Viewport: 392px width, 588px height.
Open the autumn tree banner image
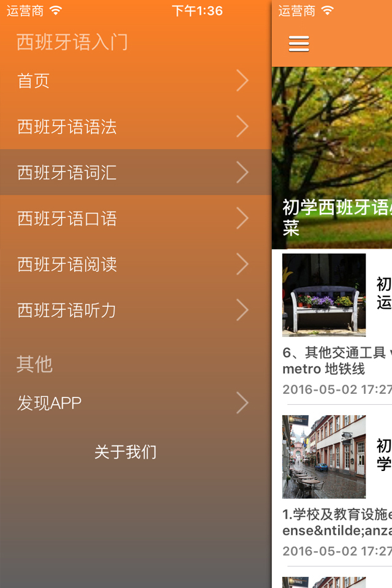pyautogui.click(x=332, y=157)
